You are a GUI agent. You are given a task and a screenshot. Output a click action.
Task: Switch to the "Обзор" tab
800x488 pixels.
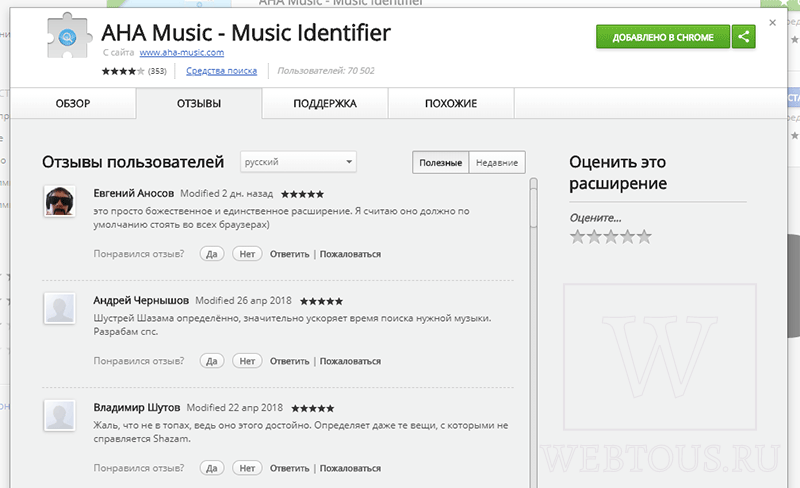tap(73, 104)
